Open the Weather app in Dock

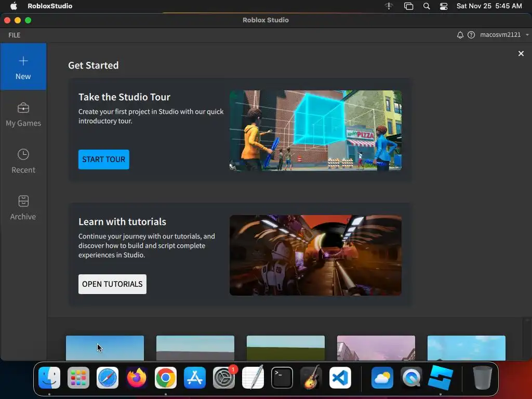382,378
